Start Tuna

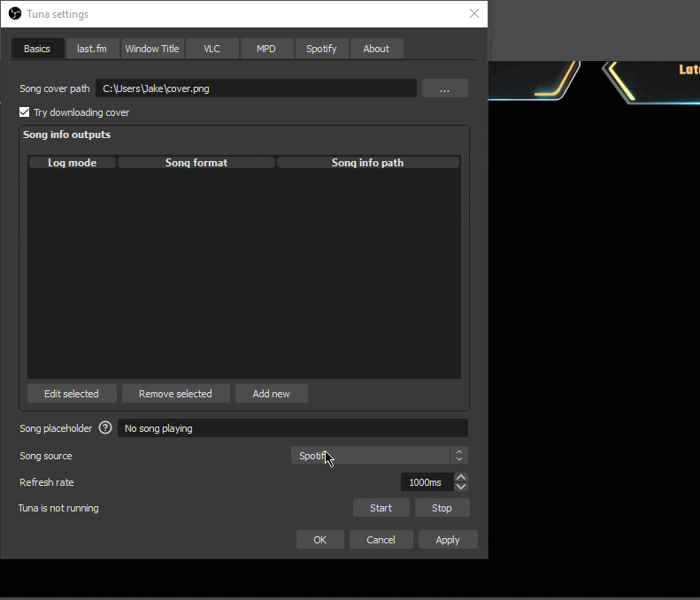point(381,508)
